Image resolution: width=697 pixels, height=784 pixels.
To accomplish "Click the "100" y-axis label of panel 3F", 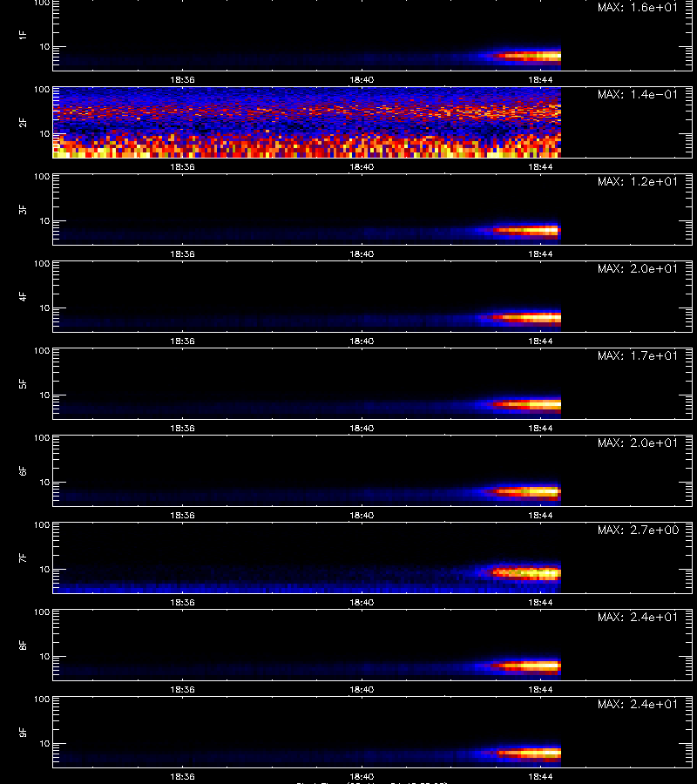I will click(42, 177).
